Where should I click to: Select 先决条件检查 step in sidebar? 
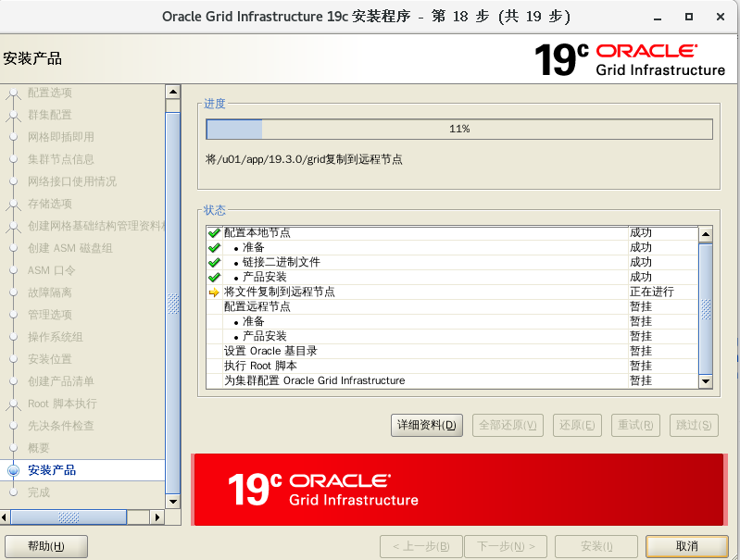click(61, 426)
